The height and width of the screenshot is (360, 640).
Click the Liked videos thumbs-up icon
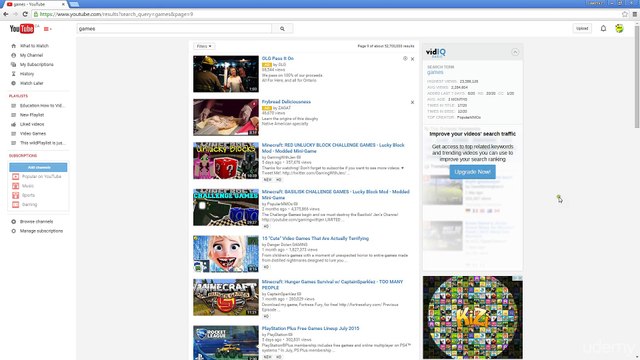pos(13,124)
